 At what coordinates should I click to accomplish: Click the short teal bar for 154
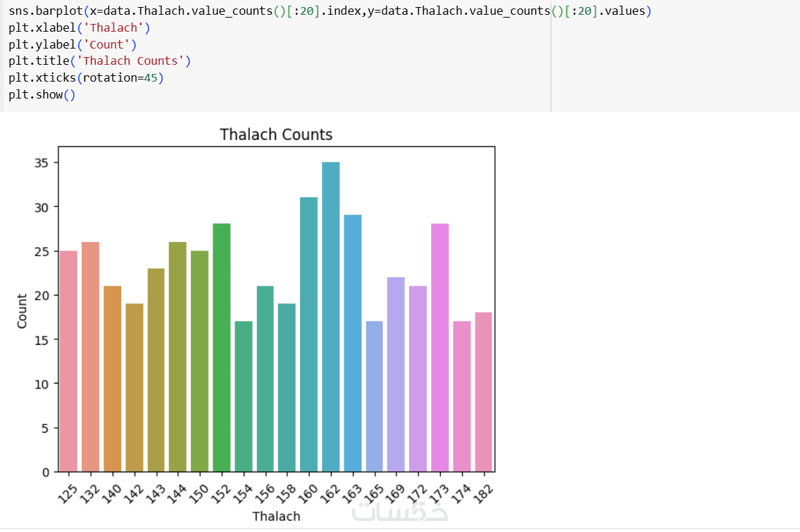click(244, 396)
